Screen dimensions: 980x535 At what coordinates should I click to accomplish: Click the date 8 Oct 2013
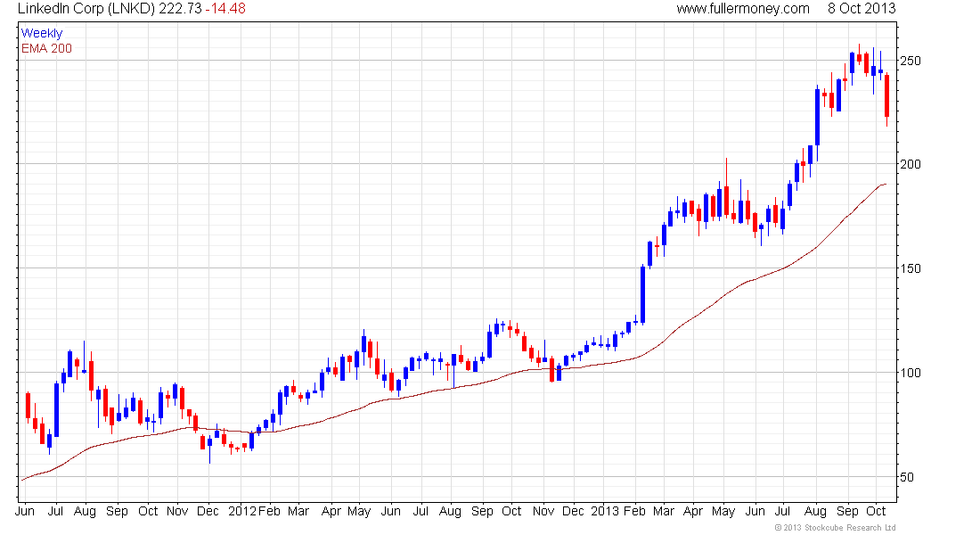862,9
